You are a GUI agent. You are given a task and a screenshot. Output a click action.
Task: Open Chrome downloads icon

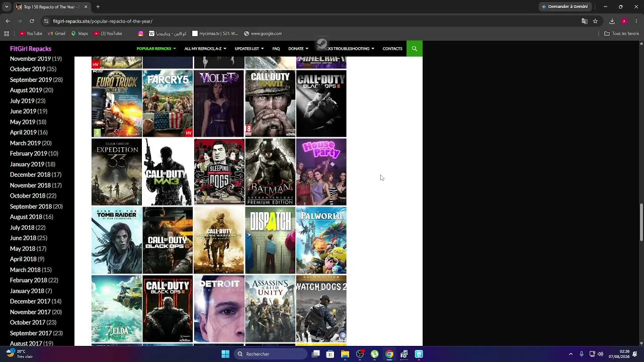pyautogui.click(x=612, y=21)
